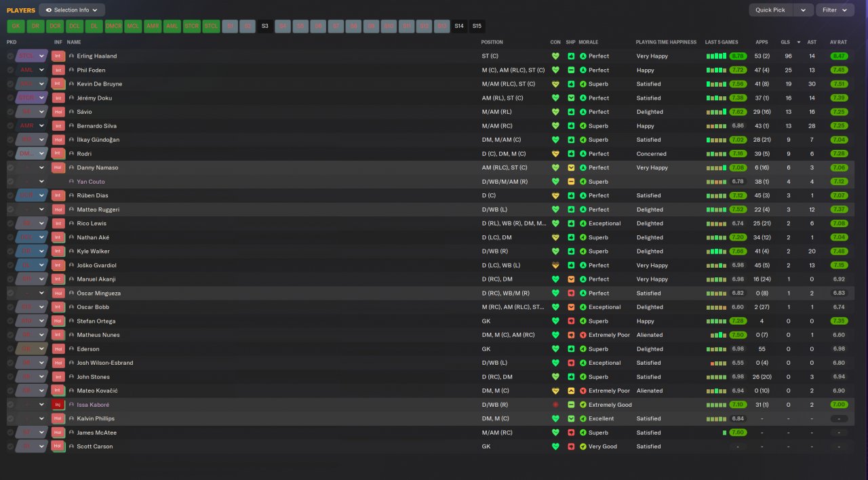This screenshot has width=868, height=480.
Task: Click Ederson's green condition heart icon
Action: [556, 348]
